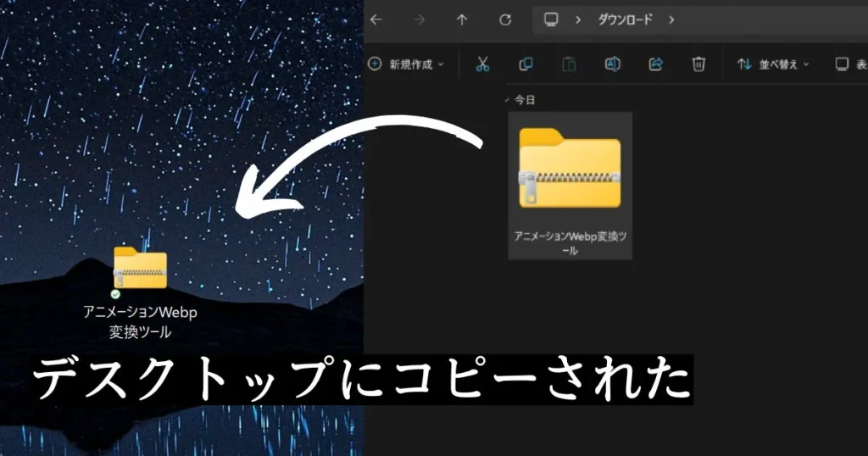The width and height of the screenshot is (868, 456).
Task: Expand chevron after ダウンロード
Action: tap(671, 20)
